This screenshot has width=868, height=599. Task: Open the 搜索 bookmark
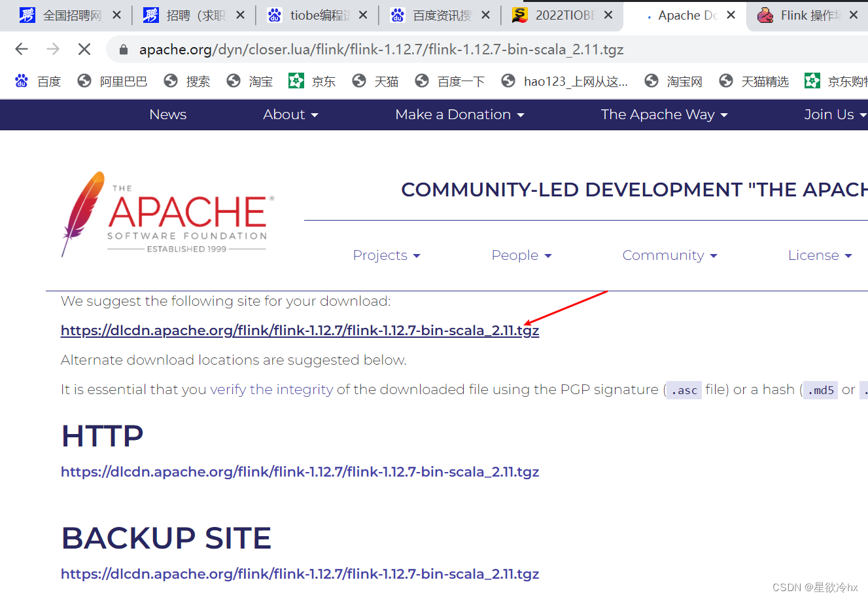[x=187, y=81]
